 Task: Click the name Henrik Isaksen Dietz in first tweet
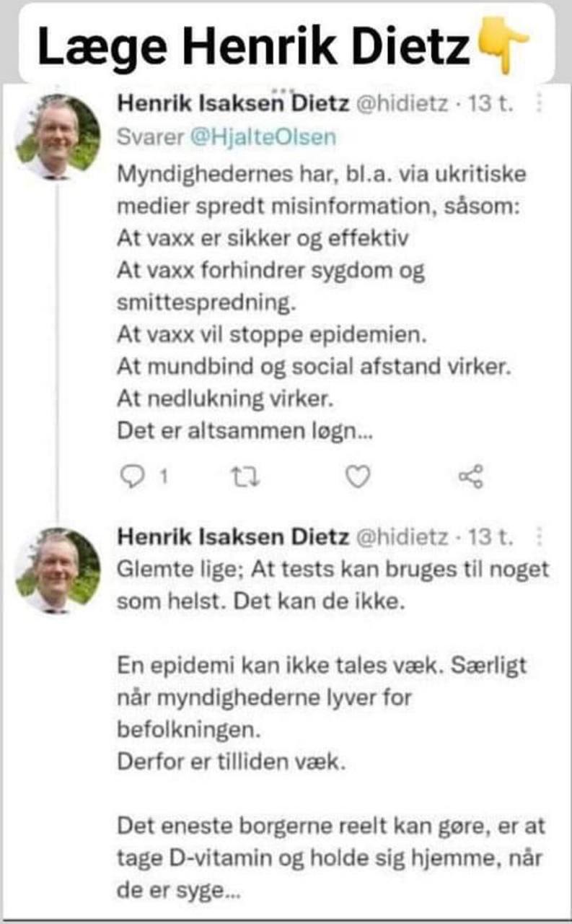pos(233,105)
